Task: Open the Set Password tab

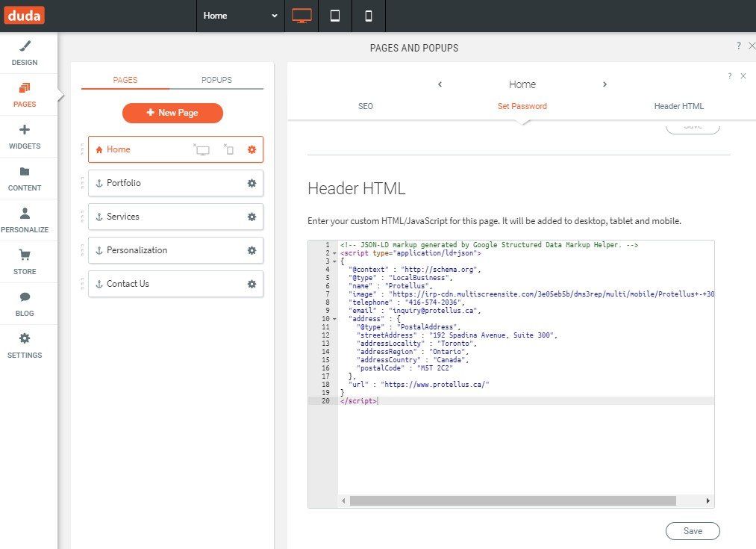Action: [x=522, y=106]
